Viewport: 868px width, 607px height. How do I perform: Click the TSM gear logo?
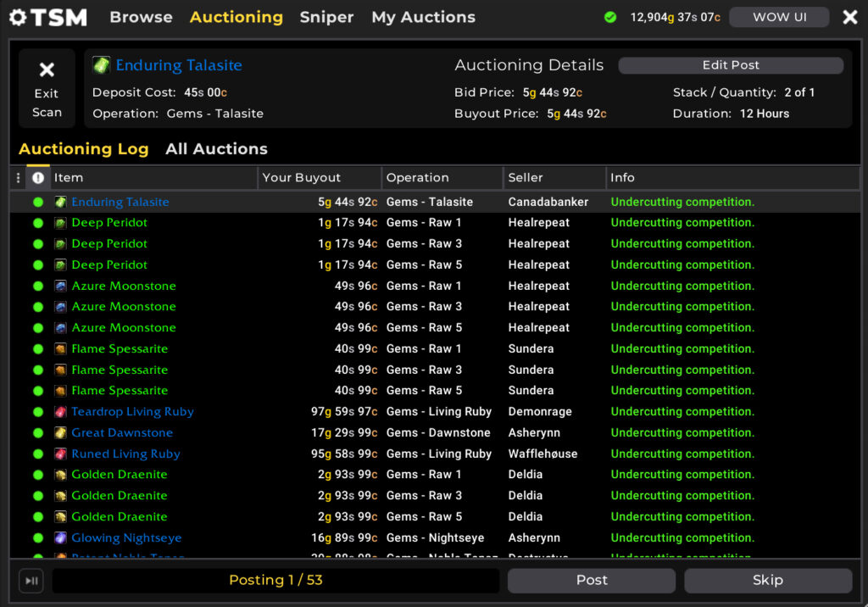pyautogui.click(x=19, y=17)
